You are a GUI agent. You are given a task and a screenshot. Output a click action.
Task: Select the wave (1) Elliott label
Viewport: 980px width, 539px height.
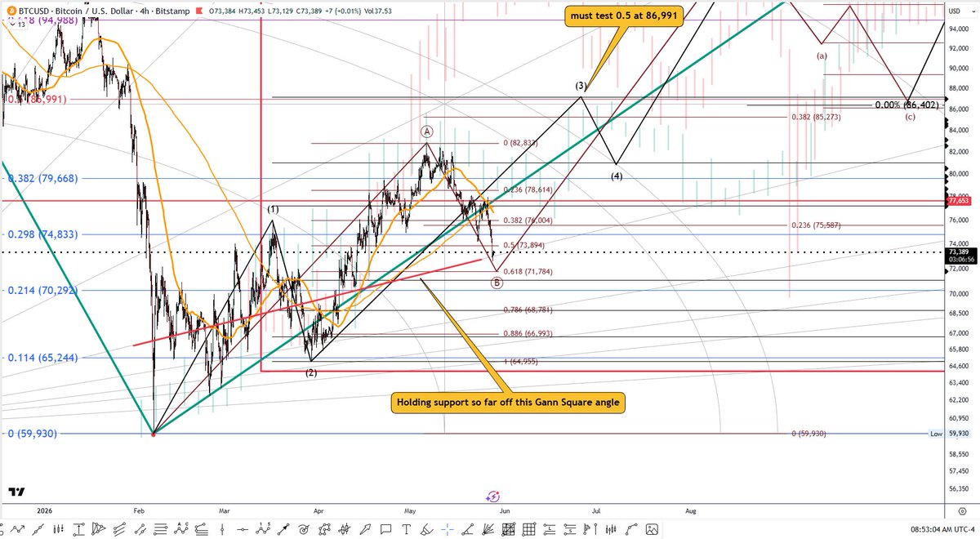(273, 209)
